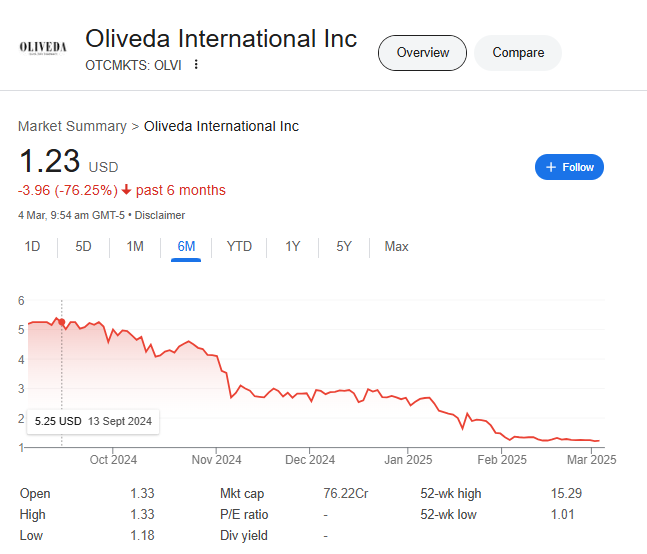Open the Market Summary breadcrumb link

pos(72,126)
